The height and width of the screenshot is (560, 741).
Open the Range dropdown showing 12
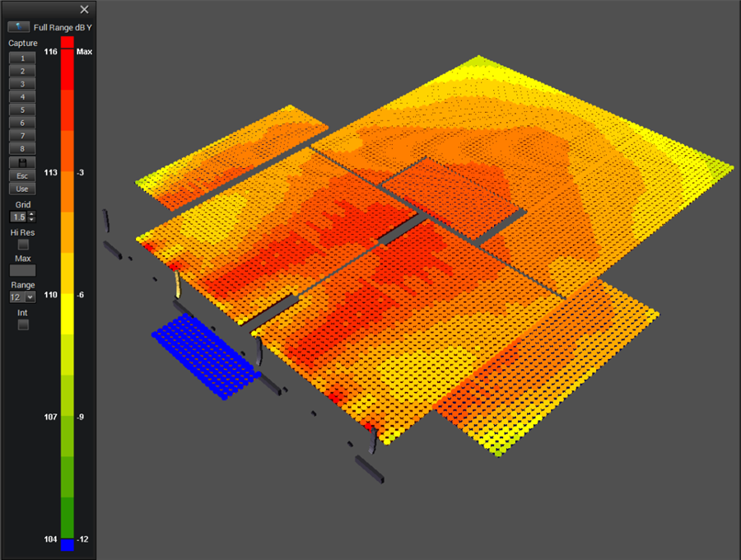tap(23, 296)
